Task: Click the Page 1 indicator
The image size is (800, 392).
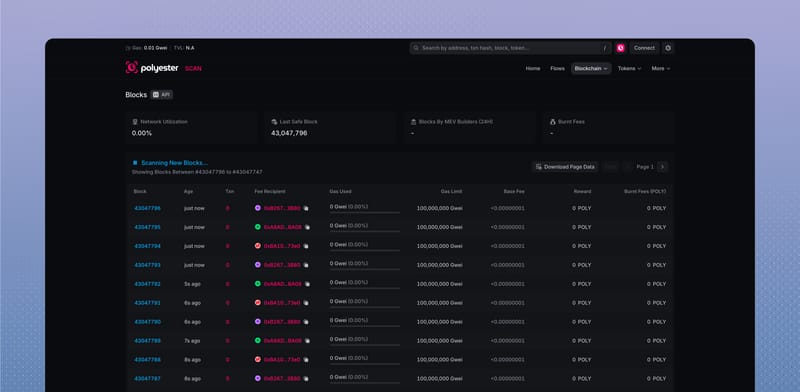Action: click(x=645, y=167)
